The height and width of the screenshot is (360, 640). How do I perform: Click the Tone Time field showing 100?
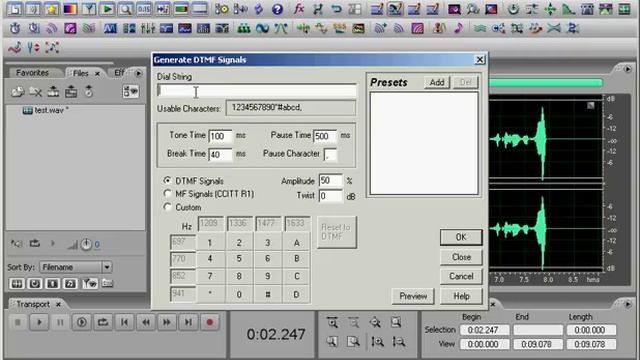[x=220, y=136]
